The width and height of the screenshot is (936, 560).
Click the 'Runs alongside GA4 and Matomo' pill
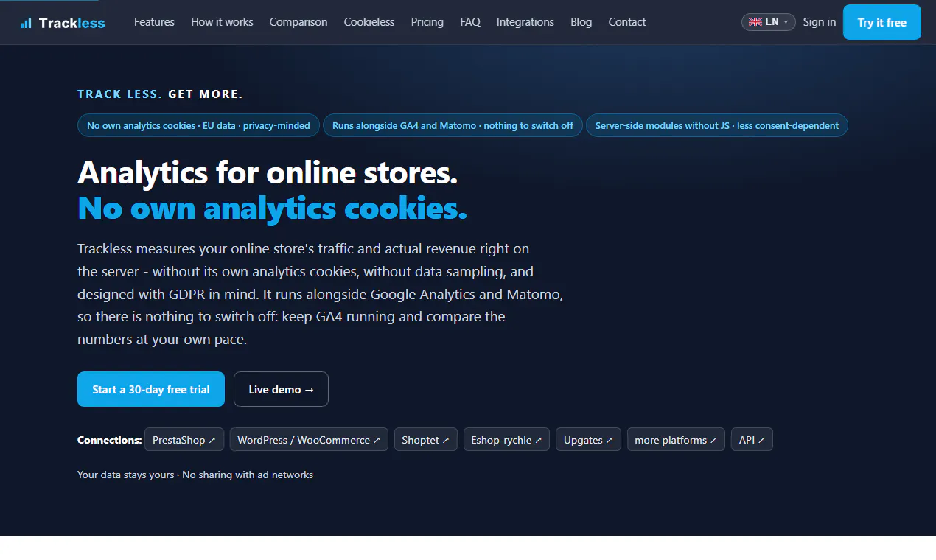click(x=453, y=125)
